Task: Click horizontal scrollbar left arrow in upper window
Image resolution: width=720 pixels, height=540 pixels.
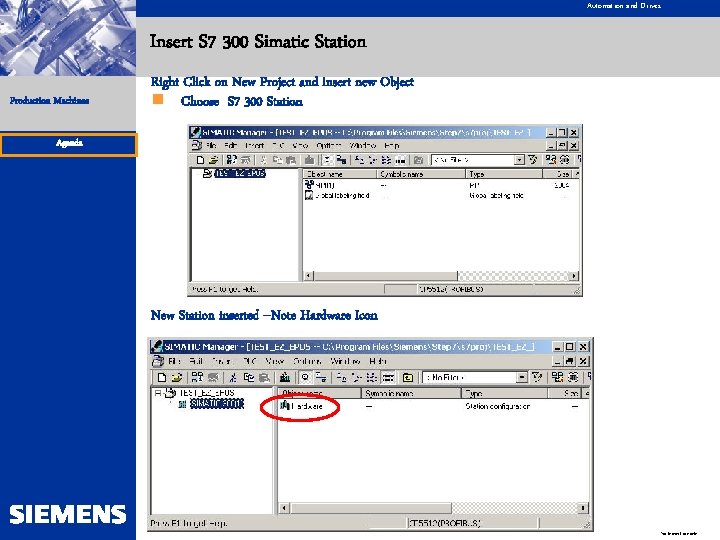Action: 309,276
